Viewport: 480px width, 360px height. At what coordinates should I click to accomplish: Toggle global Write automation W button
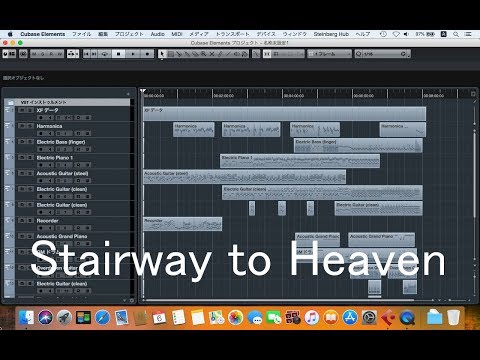click(59, 54)
